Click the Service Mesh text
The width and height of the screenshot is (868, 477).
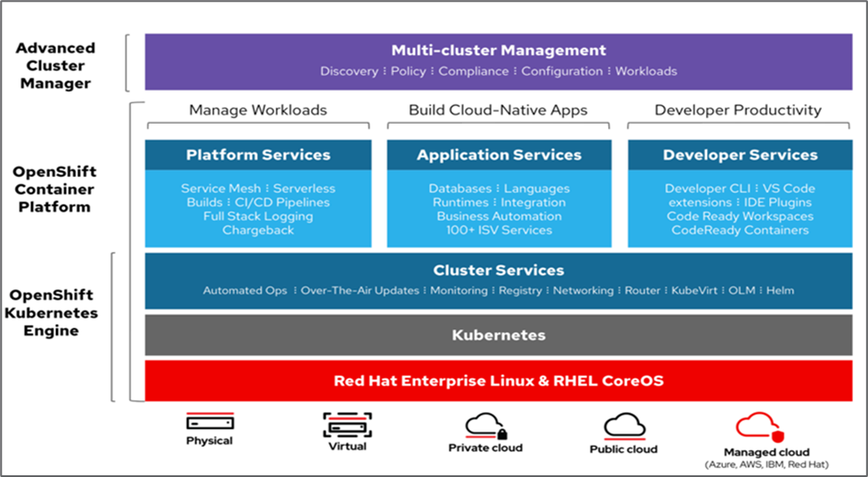point(221,189)
